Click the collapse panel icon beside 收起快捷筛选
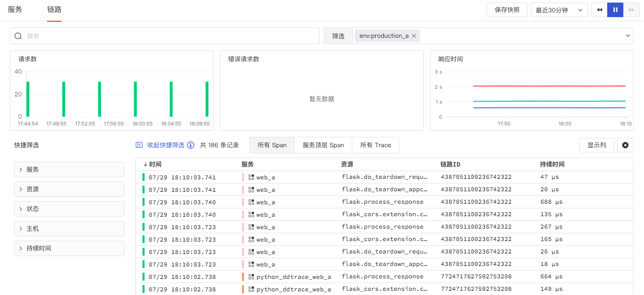This screenshot has width=644, height=295. pyautogui.click(x=139, y=145)
